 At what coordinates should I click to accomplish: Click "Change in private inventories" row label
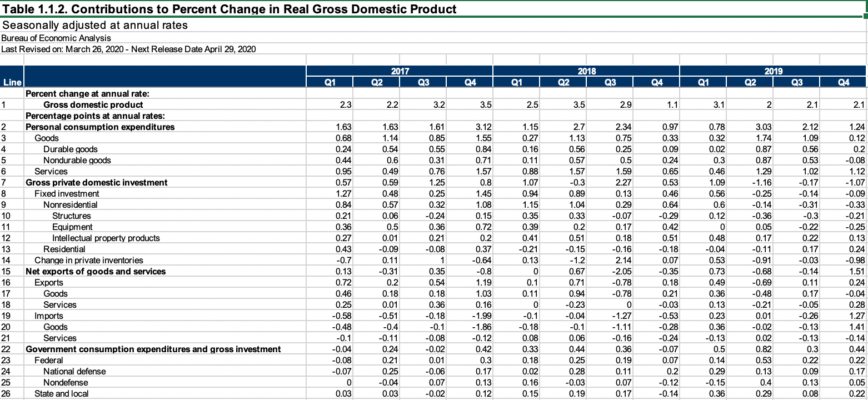click(89, 260)
